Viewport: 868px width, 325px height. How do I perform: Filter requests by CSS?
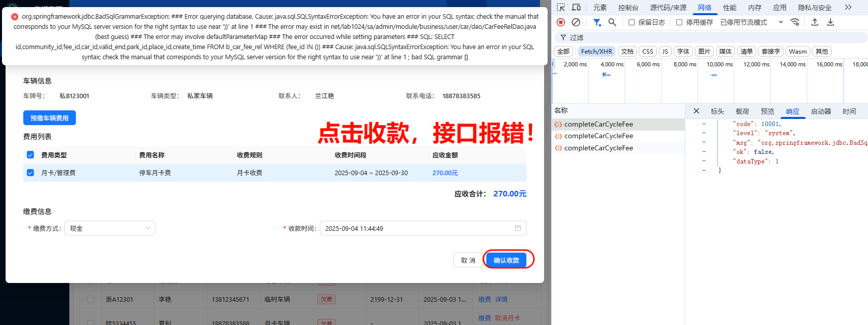648,52
